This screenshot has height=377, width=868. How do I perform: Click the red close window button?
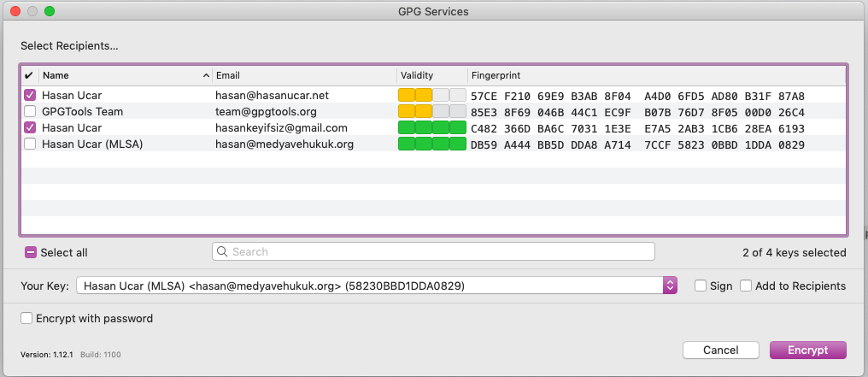15,12
